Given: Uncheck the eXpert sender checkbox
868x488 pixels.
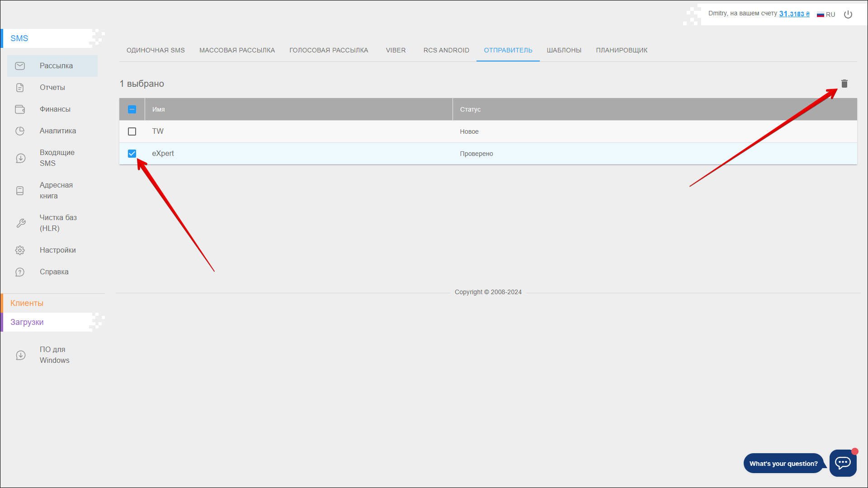Looking at the screenshot, I should click(x=132, y=154).
